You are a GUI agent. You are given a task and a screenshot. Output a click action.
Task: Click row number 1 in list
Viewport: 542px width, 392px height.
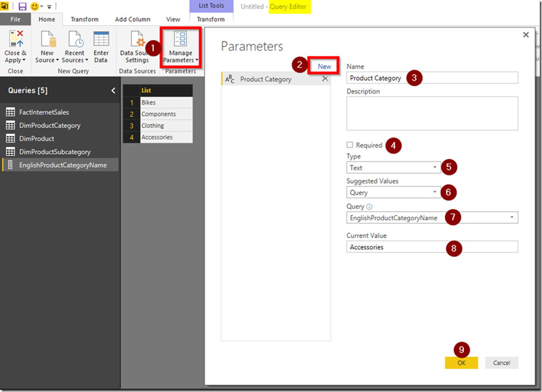pyautogui.click(x=132, y=102)
